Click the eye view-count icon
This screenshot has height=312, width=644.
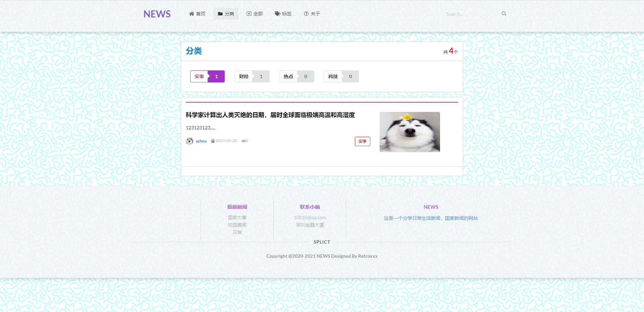pyautogui.click(x=244, y=141)
